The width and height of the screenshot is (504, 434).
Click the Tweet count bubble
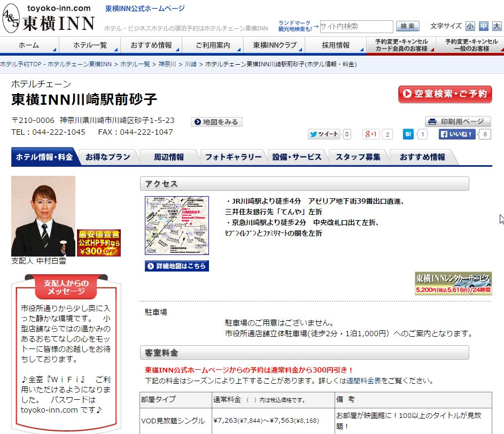[347, 134]
